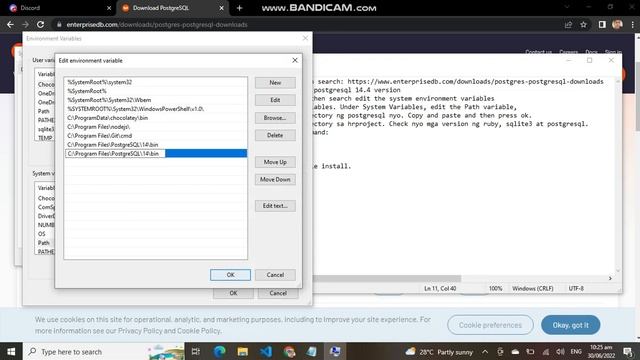Select the plain %SystemRoot% entry

point(156,91)
